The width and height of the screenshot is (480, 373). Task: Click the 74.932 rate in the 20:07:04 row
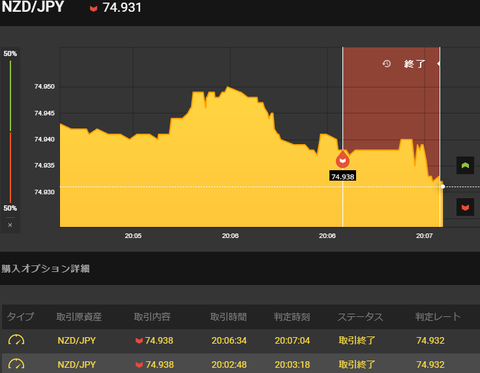(430, 341)
